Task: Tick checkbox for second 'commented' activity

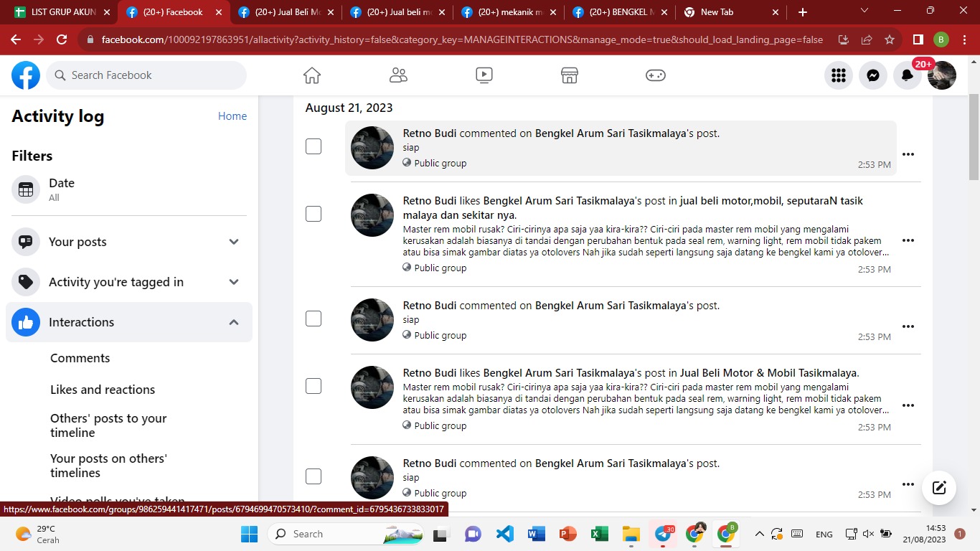Action: coord(314,319)
